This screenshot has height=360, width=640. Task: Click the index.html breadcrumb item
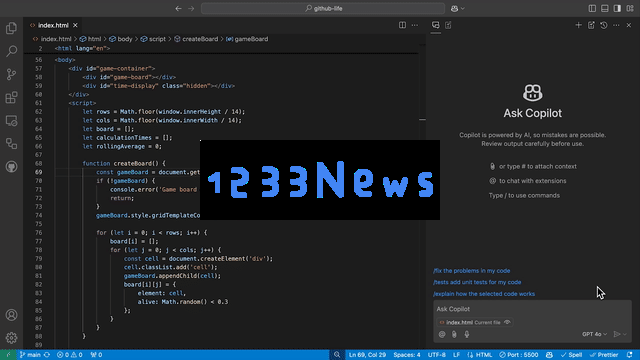(52, 39)
